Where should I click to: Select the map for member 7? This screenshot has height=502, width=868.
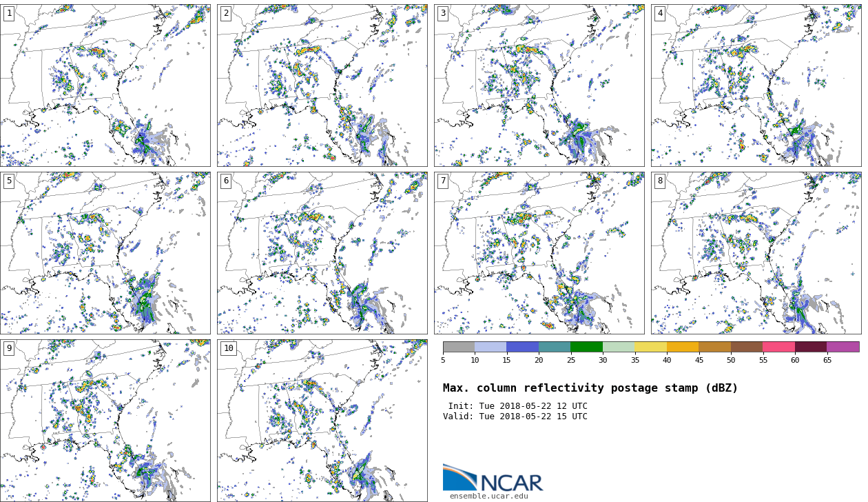click(539, 253)
